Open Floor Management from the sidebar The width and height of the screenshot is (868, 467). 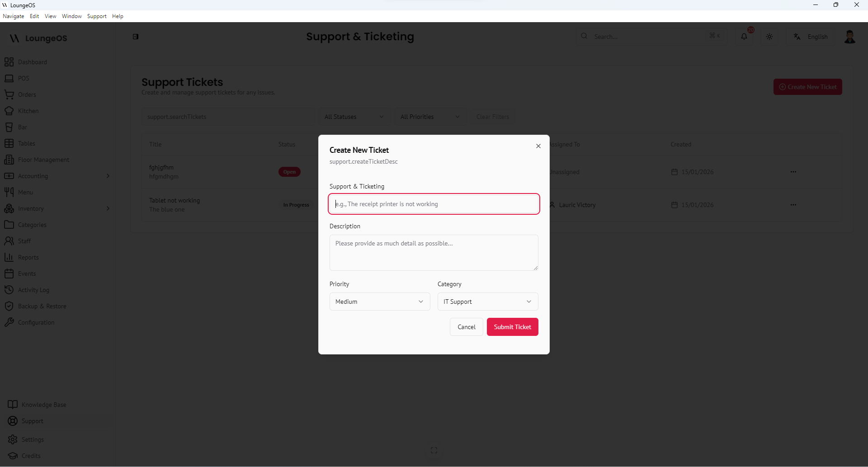(43, 160)
